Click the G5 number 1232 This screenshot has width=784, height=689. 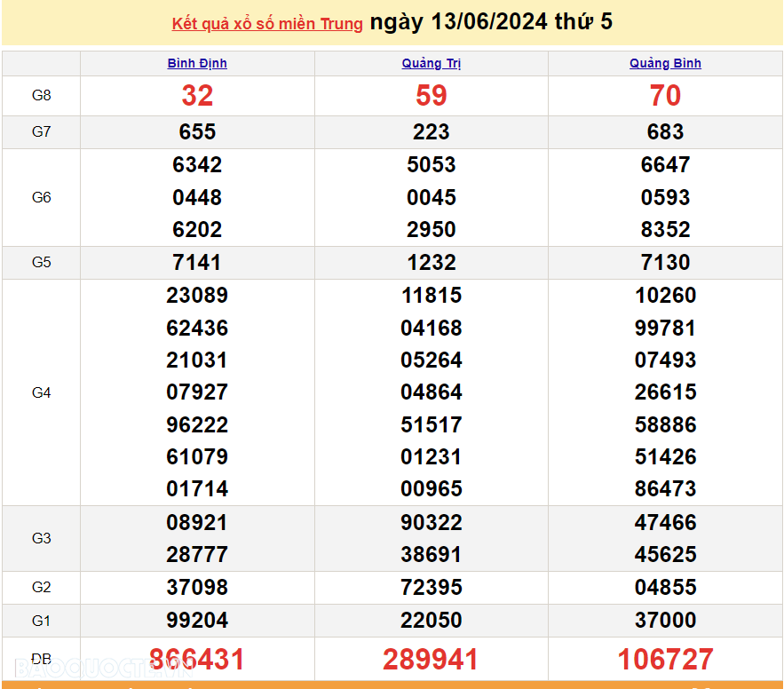coord(432,263)
